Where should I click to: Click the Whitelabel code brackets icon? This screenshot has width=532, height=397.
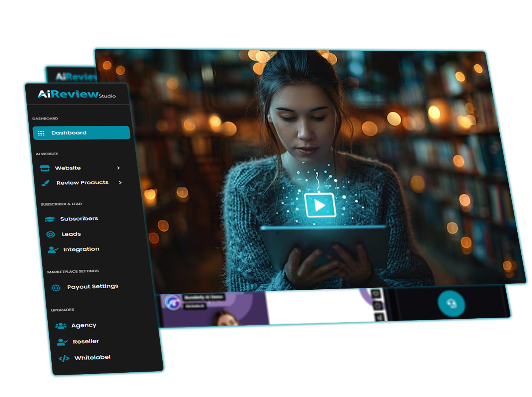(64, 358)
